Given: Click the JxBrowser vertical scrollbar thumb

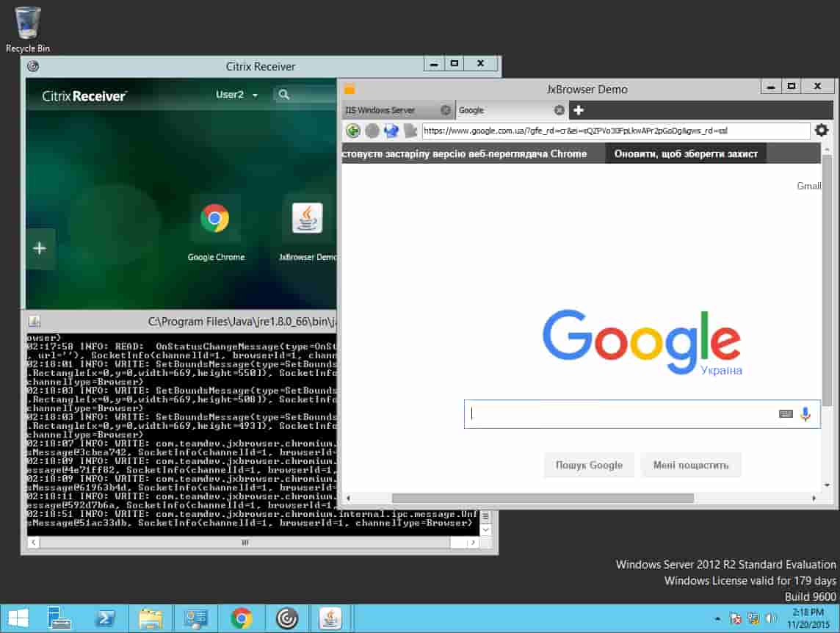Looking at the screenshot, I should (828, 279).
